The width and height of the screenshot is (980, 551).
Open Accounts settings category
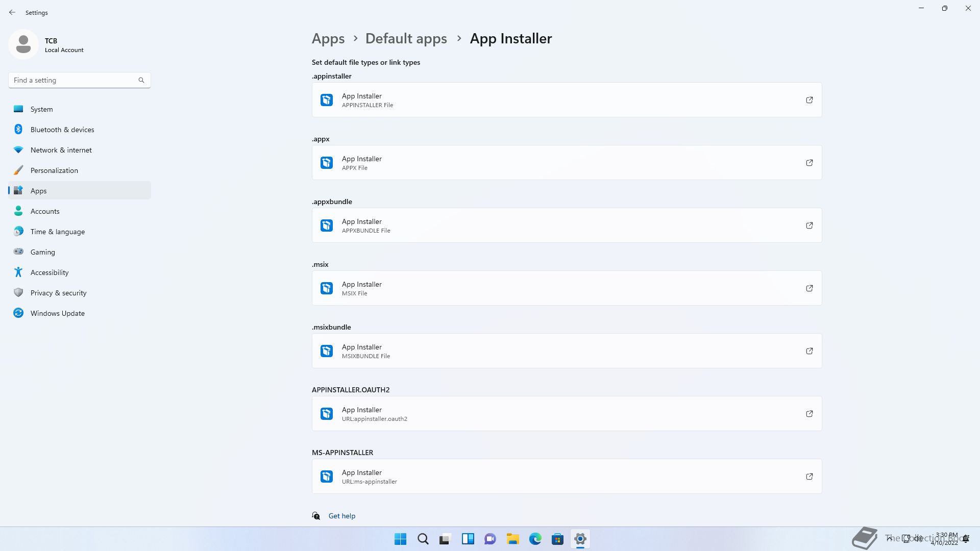pyautogui.click(x=80, y=211)
